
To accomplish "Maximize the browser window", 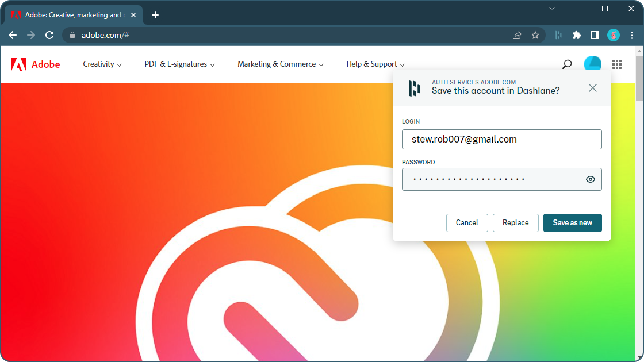I will (604, 9).
